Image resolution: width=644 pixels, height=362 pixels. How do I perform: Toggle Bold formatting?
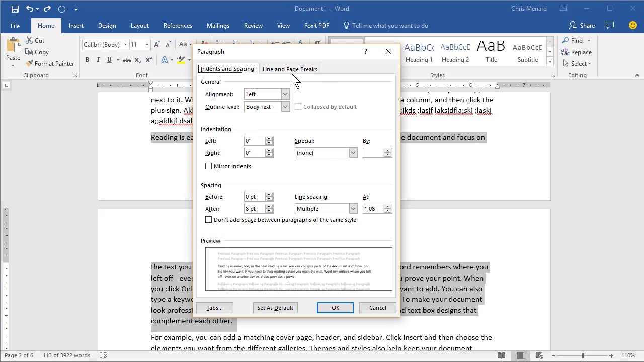(x=87, y=60)
